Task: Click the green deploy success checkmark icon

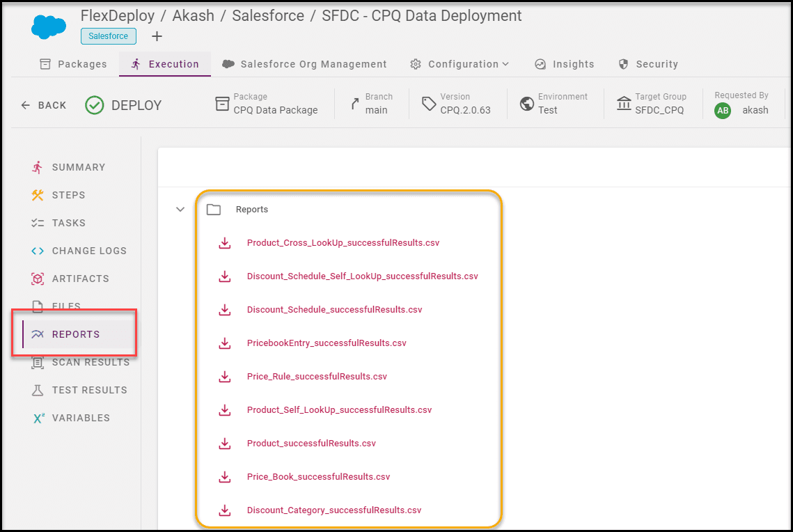Action: tap(95, 105)
